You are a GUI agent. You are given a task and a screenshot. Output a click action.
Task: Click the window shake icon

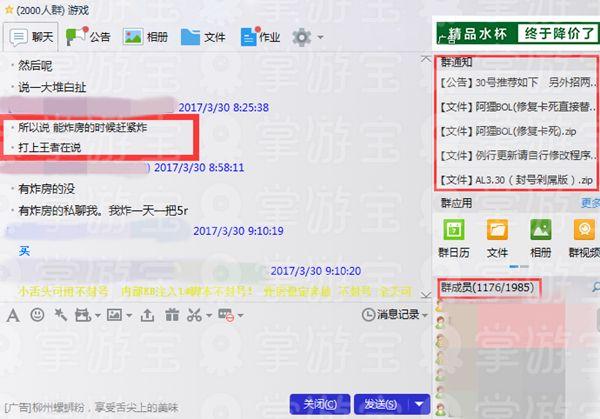coord(82,315)
